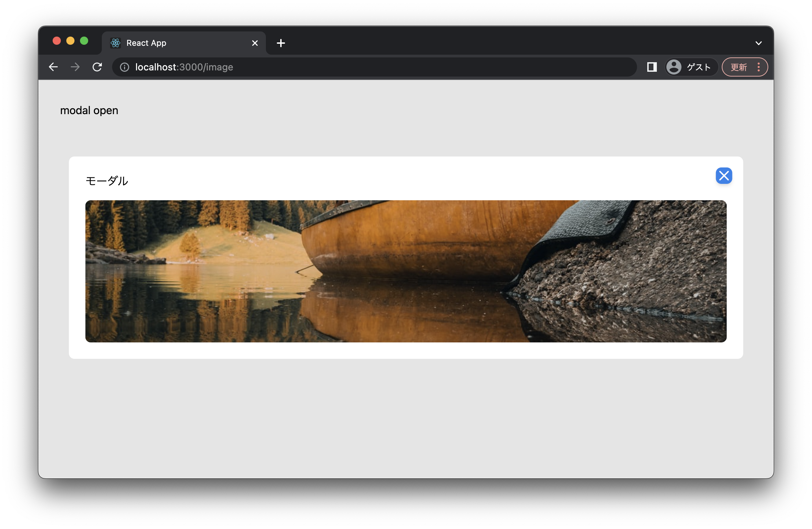812x529 pixels.
Task: Open a new browser tab with plus button
Action: (x=281, y=43)
